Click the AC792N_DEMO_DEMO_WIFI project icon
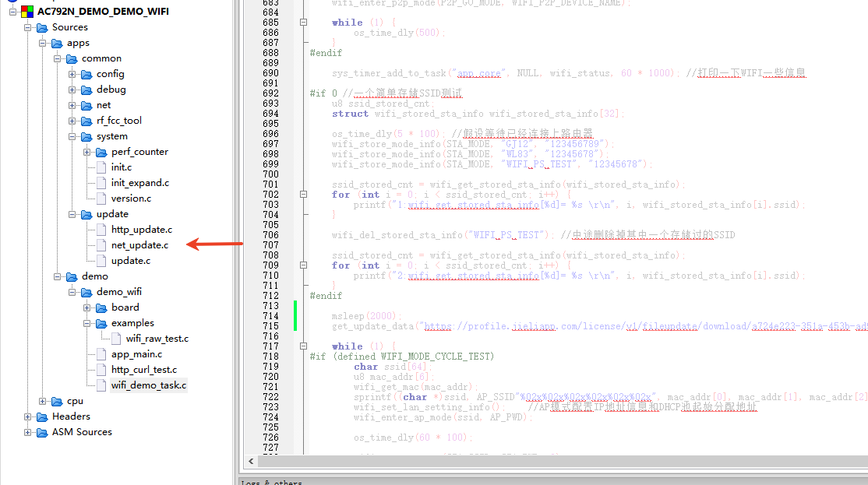Viewport: 868px width, 485px height. click(x=27, y=11)
